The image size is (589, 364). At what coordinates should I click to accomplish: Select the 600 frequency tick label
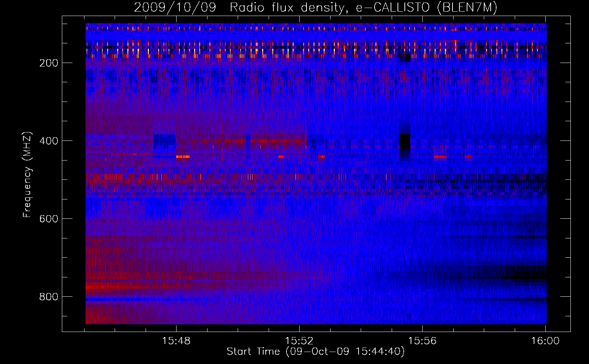click(49, 219)
